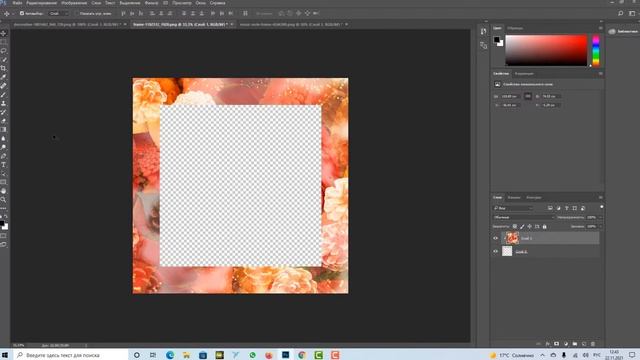Select the Brush tool
Viewport: 640px width, 360px height.
click(4, 95)
